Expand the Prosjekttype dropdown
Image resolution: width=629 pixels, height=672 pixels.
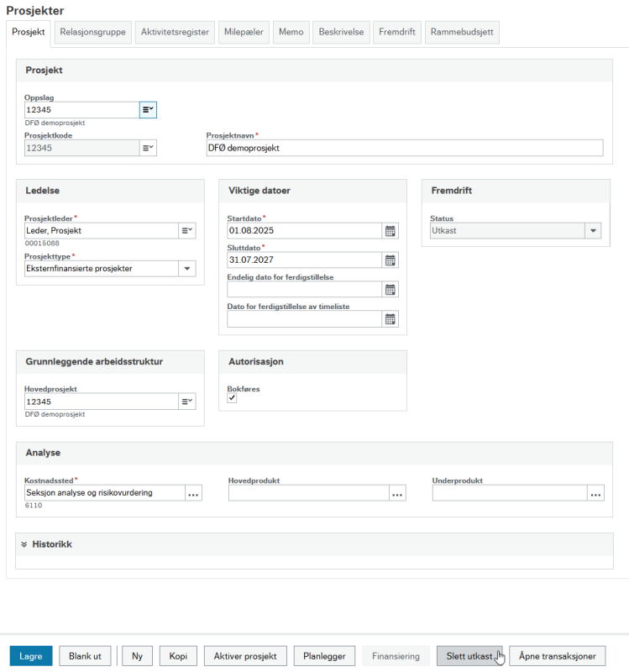point(187,269)
